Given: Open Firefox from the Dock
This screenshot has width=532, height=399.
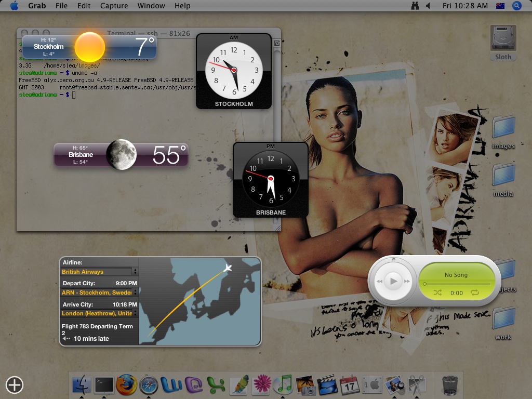Looking at the screenshot, I should tap(126, 385).
